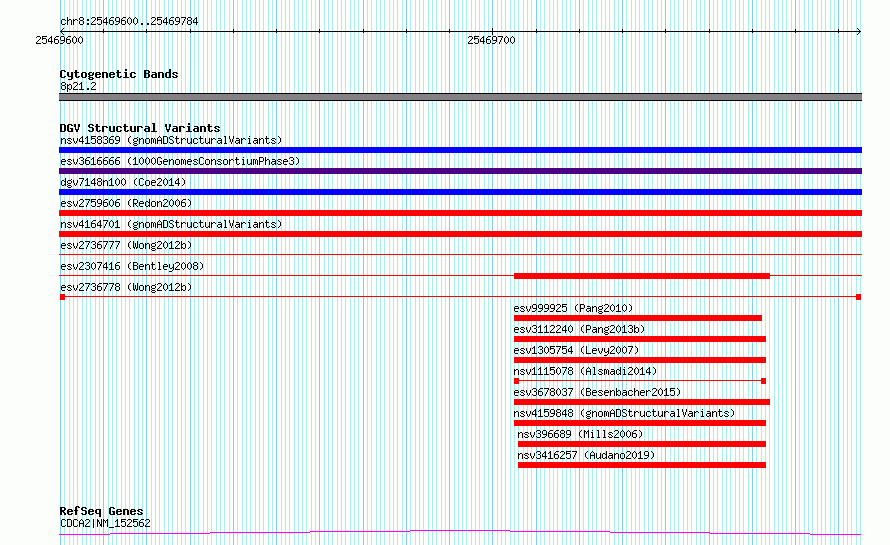Open esv3112240 (Pang2013b) label
This screenshot has width=890, height=545.
coord(579,329)
